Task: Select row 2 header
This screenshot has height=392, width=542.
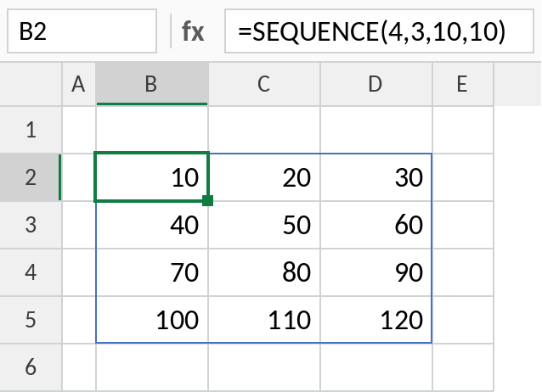Action: point(31,177)
